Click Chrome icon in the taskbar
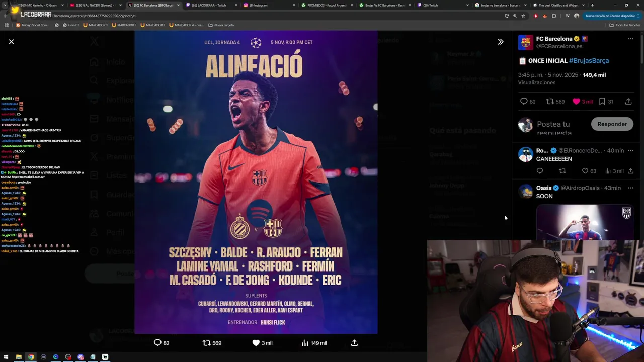The height and width of the screenshot is (362, 644). tap(31, 357)
